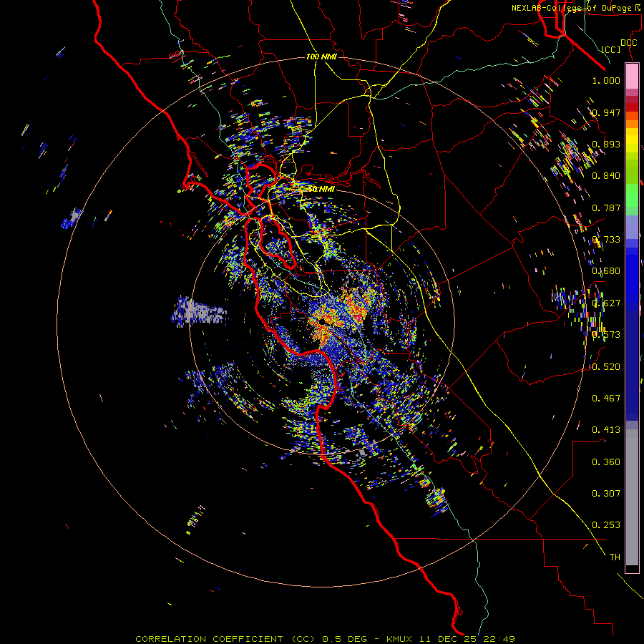Click the 0.360 legend value

(x=606, y=462)
